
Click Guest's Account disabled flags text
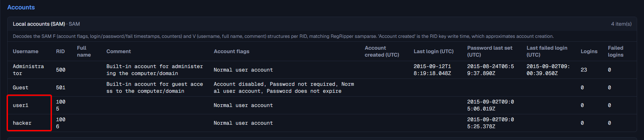[x=284, y=88]
